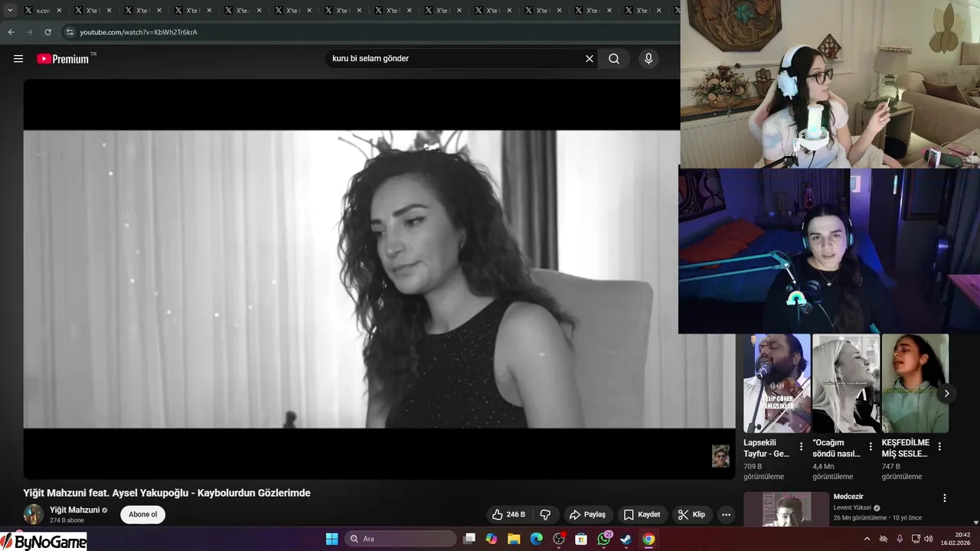The image size is (980, 551).
Task: Expand Chrome tab search chevron
Action: [x=10, y=11]
